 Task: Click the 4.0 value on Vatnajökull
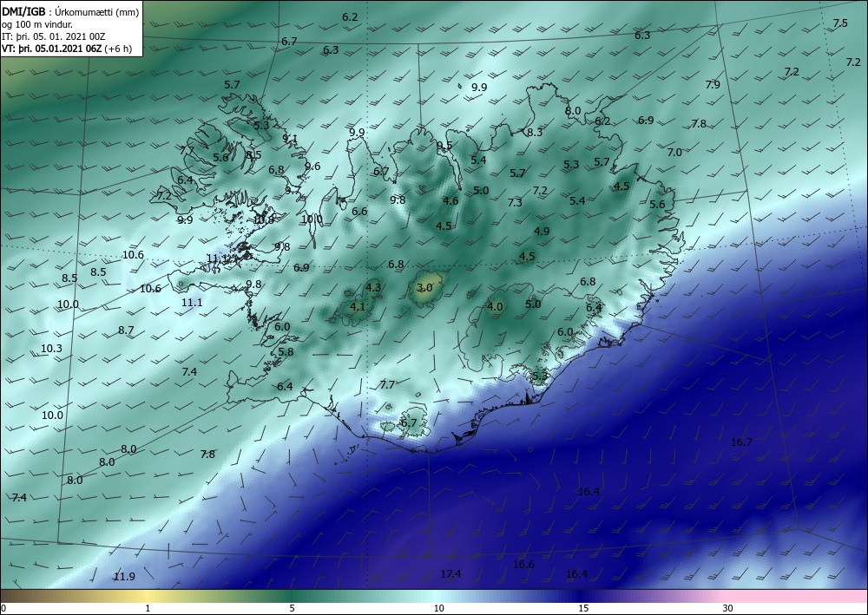pos(495,306)
